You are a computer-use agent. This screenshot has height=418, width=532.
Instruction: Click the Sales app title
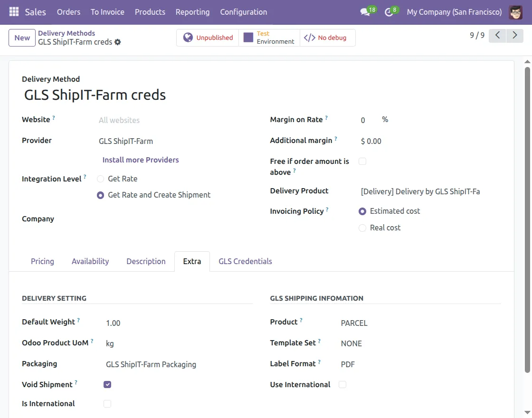point(35,12)
